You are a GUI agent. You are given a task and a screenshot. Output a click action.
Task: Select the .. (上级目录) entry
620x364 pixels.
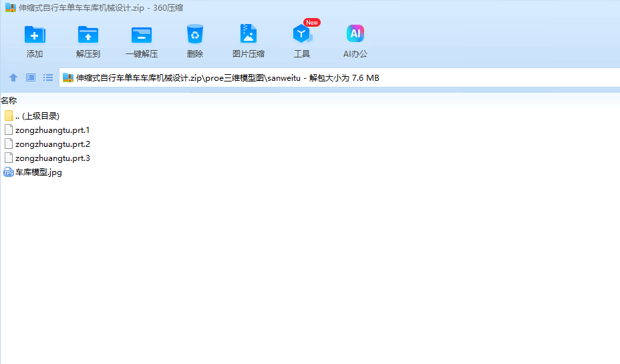(x=37, y=116)
